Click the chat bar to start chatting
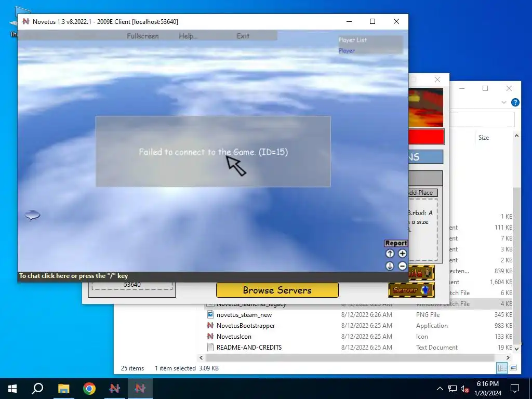Screen dimensions: 532x399 pos(212,276)
